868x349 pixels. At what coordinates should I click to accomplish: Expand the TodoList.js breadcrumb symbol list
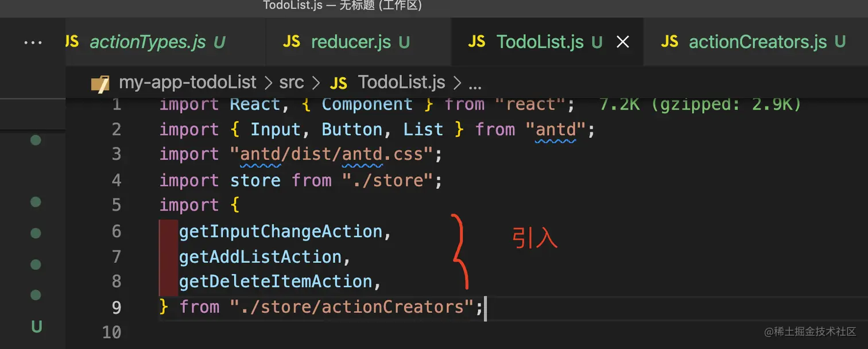tap(401, 83)
